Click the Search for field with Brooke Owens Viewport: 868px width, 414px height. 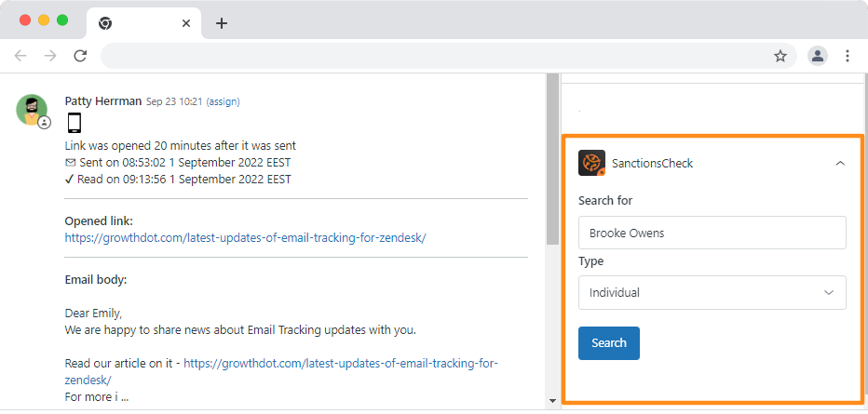click(x=712, y=233)
